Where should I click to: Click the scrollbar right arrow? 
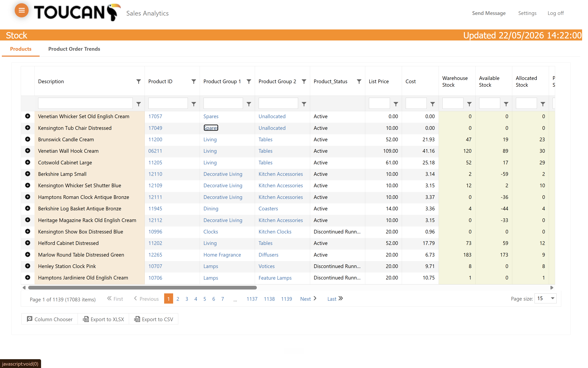(552, 288)
